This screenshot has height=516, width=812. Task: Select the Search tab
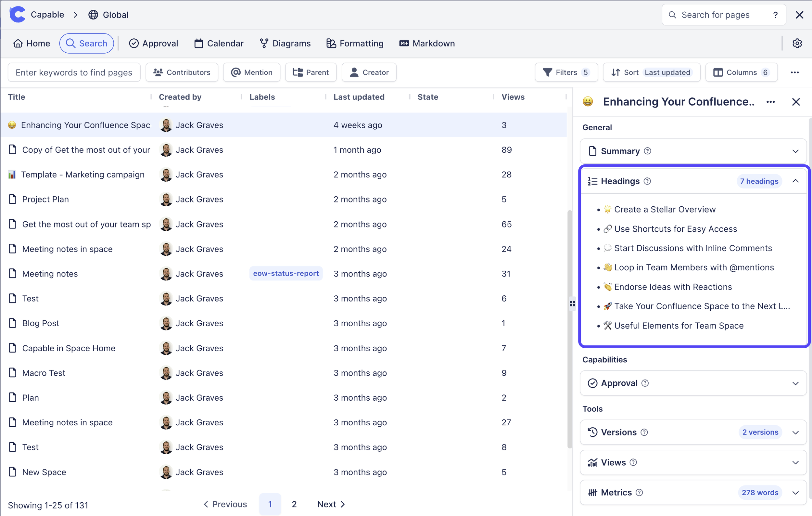click(86, 43)
